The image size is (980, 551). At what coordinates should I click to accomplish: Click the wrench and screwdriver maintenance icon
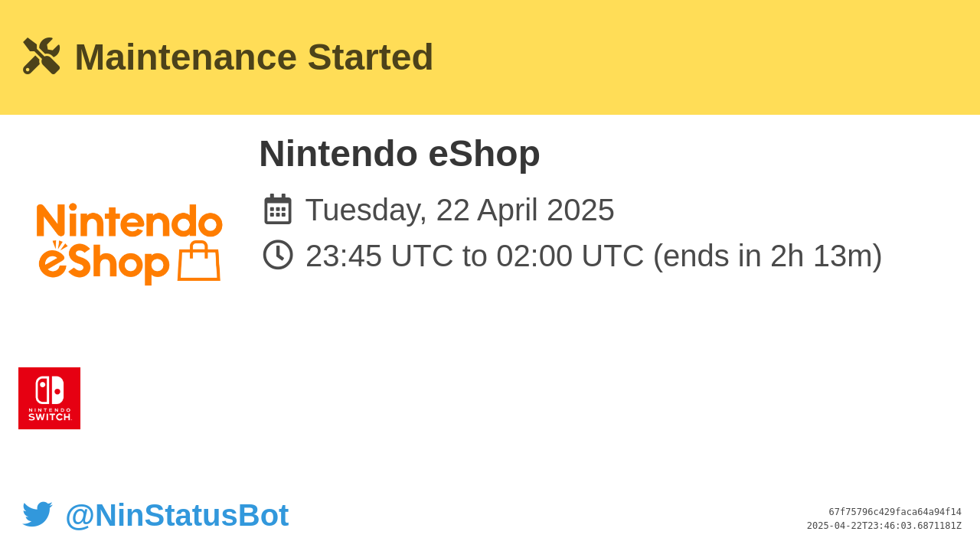(41, 56)
